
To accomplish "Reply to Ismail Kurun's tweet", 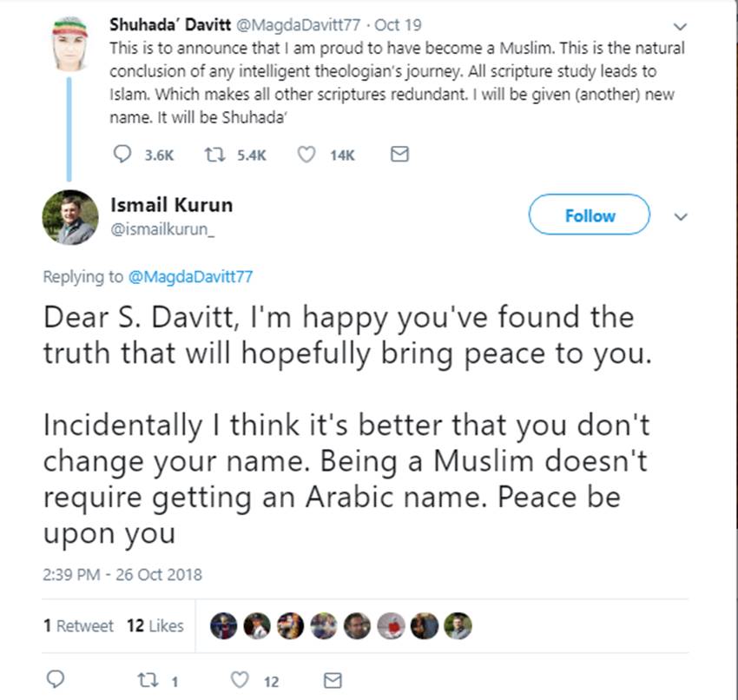I will [54, 680].
